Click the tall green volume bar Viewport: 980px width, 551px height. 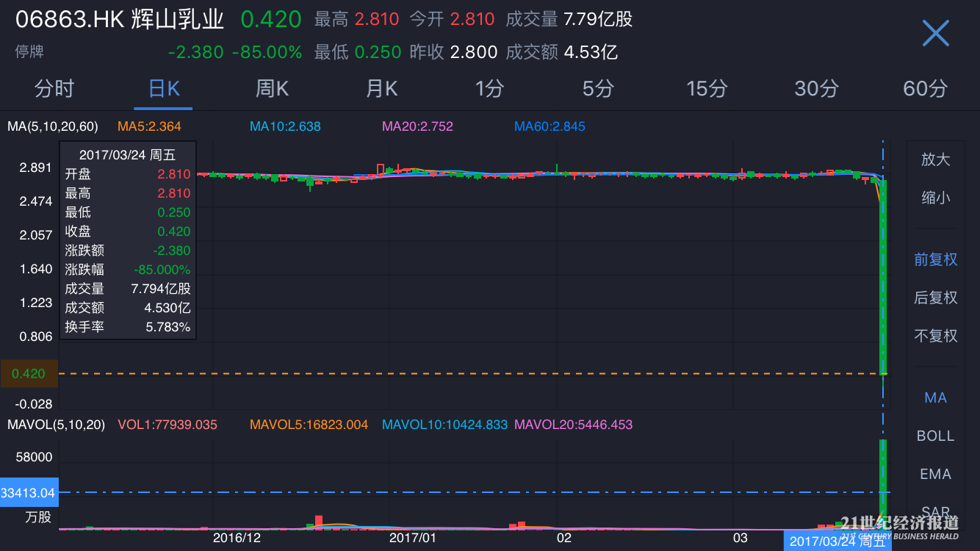click(x=883, y=483)
